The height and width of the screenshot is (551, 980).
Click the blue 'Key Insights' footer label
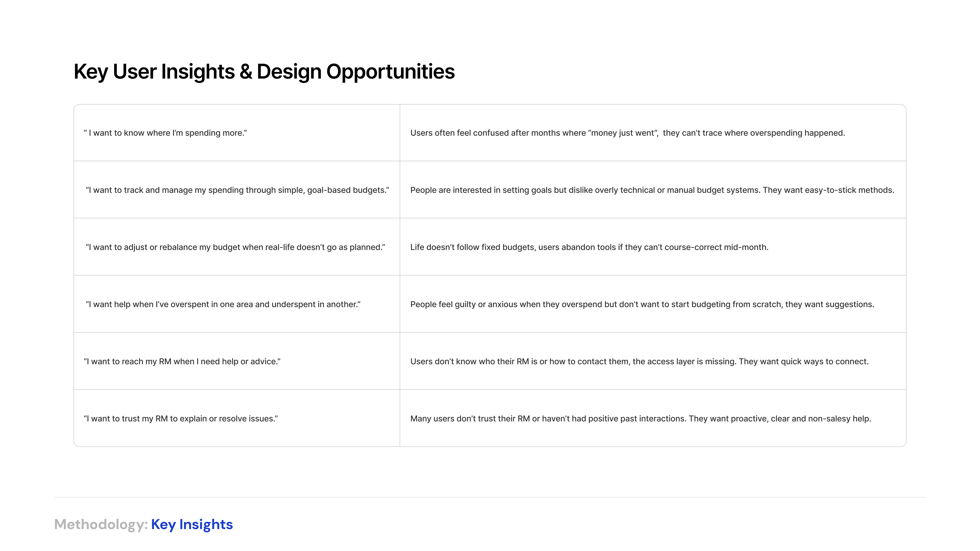(x=192, y=524)
